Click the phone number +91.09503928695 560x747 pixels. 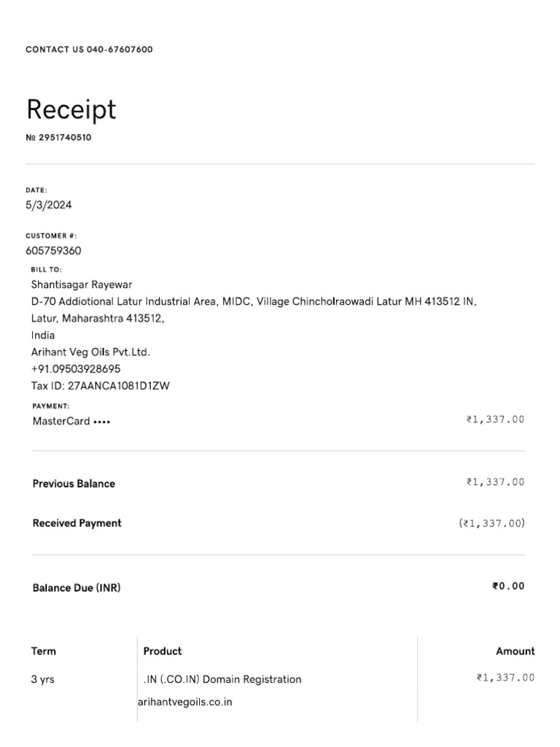(76, 369)
